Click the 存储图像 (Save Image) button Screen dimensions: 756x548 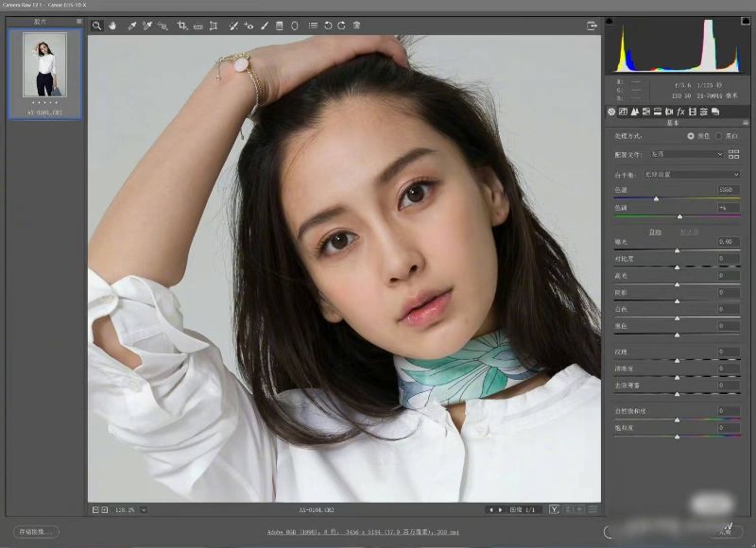[37, 532]
